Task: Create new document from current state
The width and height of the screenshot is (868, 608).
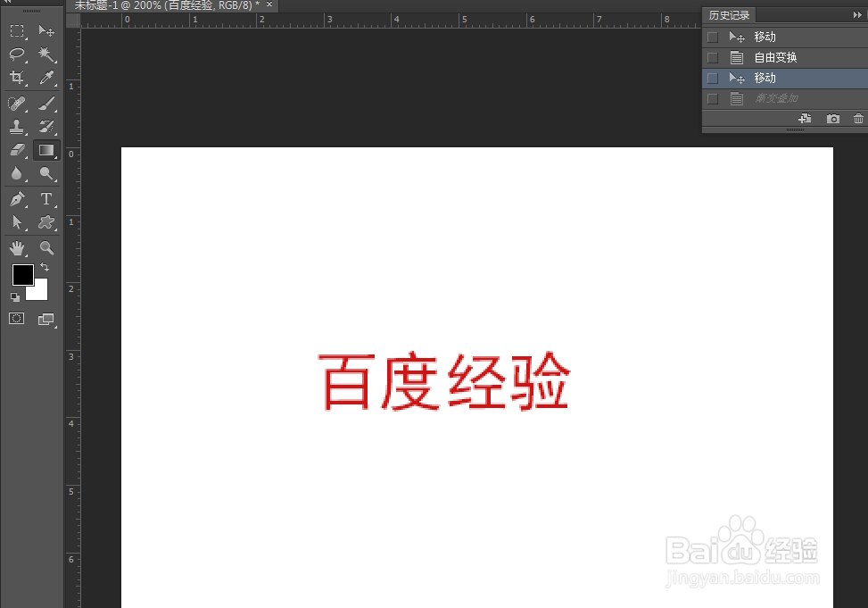Action: [x=805, y=118]
